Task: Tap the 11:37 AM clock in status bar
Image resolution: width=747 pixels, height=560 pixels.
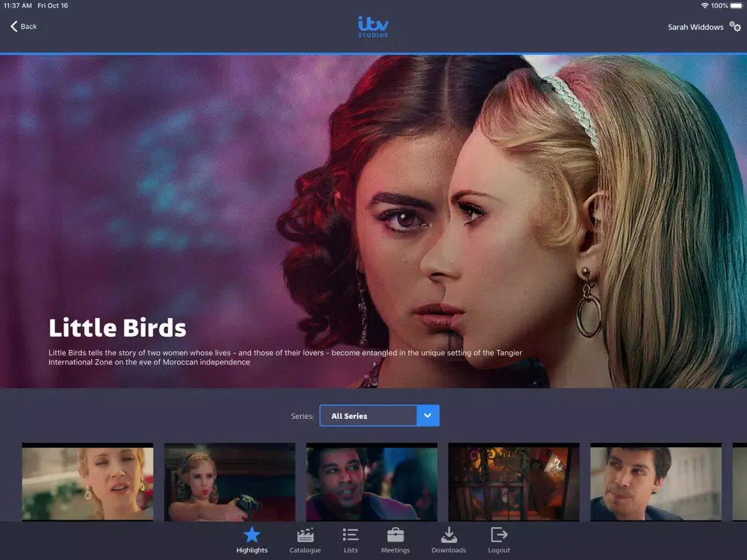Action: [18, 6]
